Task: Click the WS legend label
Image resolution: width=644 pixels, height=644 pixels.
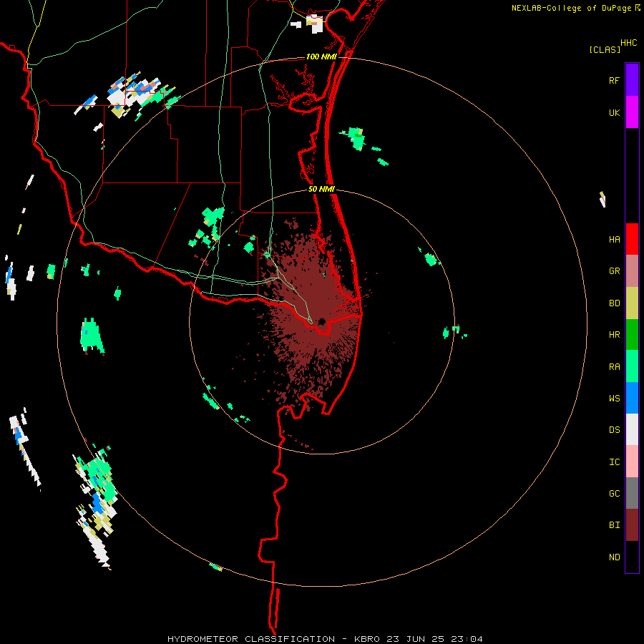Action: 614,399
